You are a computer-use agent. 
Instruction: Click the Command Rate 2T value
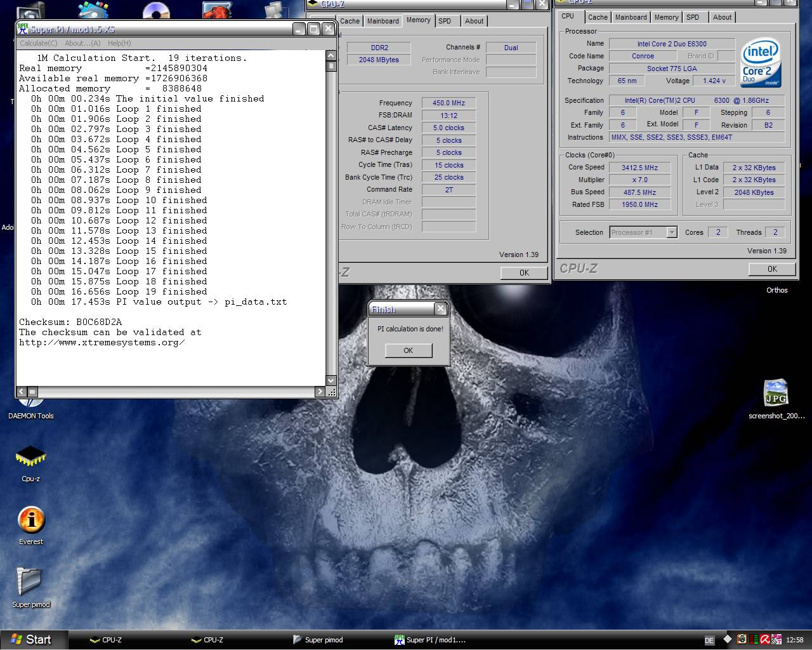tap(449, 190)
